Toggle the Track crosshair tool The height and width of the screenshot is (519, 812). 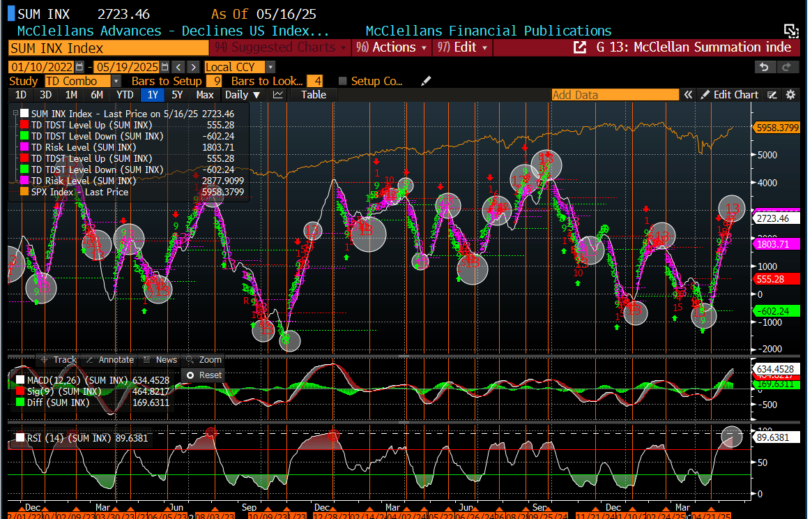point(59,360)
